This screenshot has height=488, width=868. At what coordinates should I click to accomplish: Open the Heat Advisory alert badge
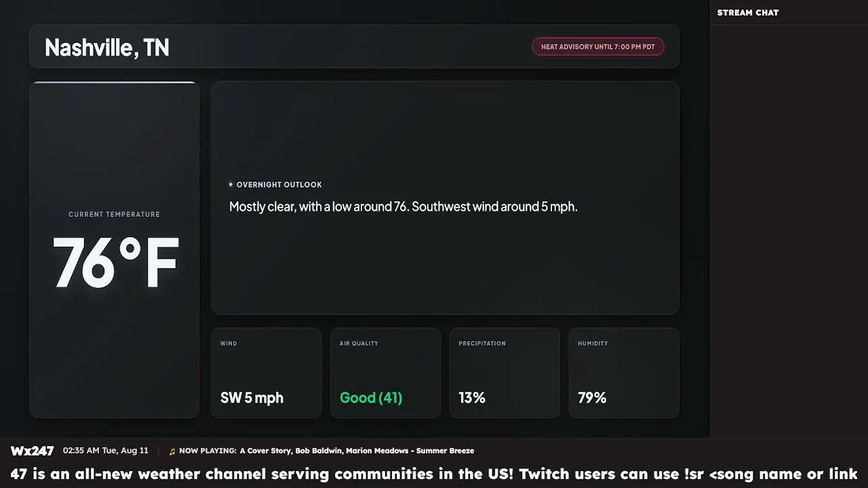pos(597,47)
